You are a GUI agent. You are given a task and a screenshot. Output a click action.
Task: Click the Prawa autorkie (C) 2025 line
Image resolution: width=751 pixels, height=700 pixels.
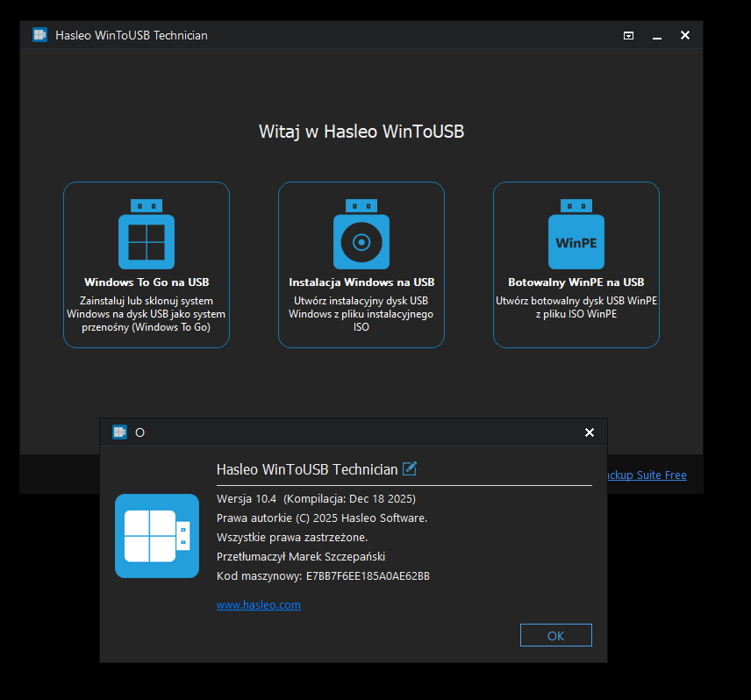pyautogui.click(x=322, y=518)
